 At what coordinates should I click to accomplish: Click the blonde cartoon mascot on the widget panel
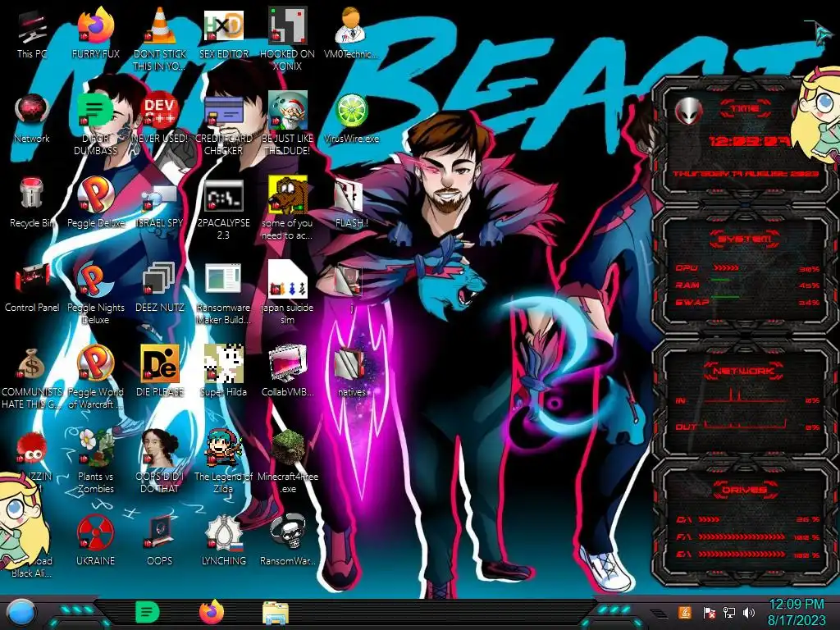tap(819, 115)
